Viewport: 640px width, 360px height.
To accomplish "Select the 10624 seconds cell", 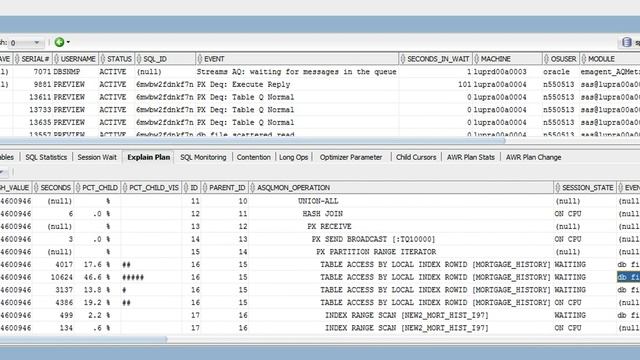I will coord(53,277).
